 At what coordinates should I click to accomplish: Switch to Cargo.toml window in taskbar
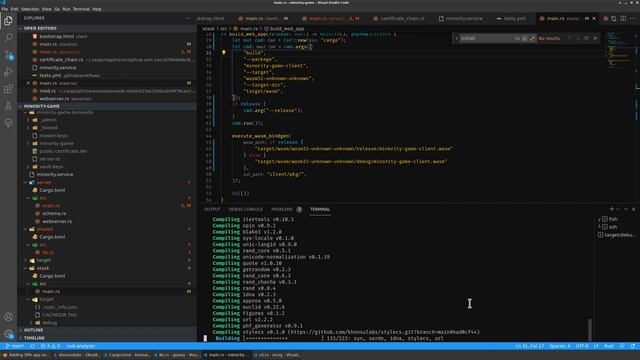(x=127, y=355)
